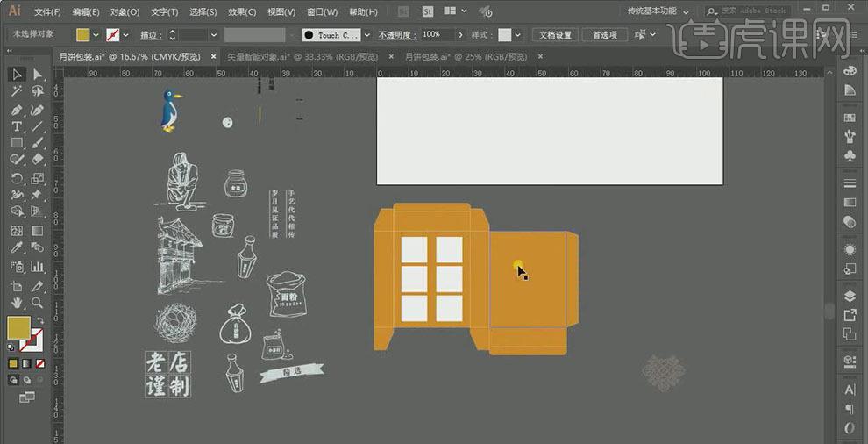Select the Zoom magnifier tool
Screen dimensions: 868x444
(x=37, y=303)
